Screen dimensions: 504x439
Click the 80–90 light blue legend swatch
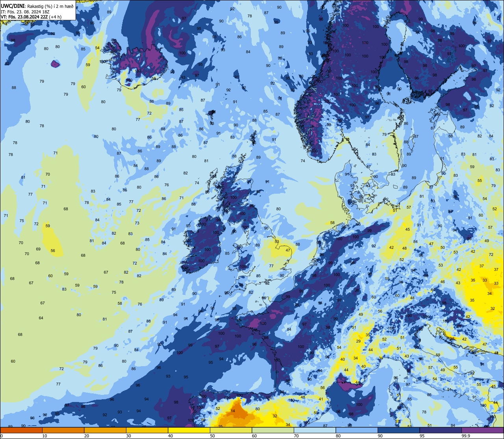(357, 430)
